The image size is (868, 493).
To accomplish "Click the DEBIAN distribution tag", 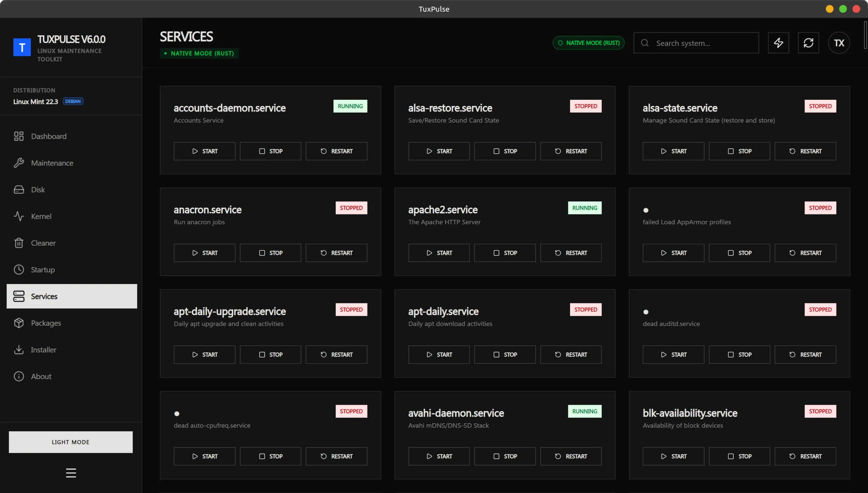I will pyautogui.click(x=73, y=101).
